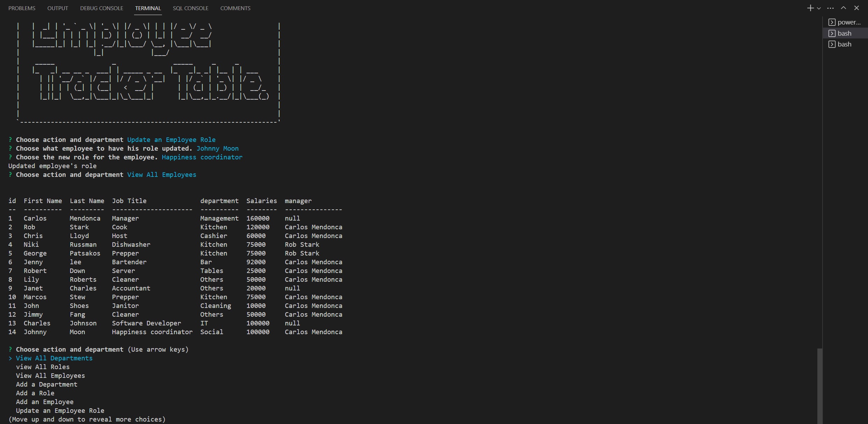Open the PROBLEMS panel tab

pos(22,8)
